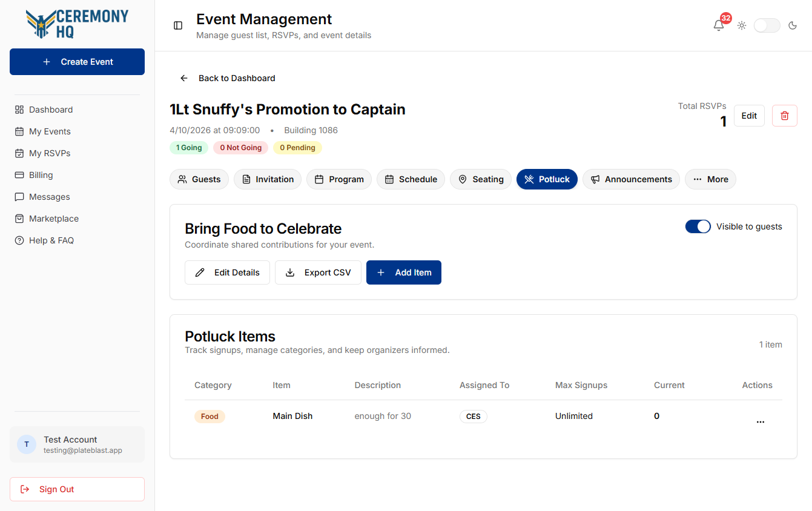Click the 0 Not Going badge
The height and width of the screenshot is (511, 812).
pyautogui.click(x=241, y=148)
